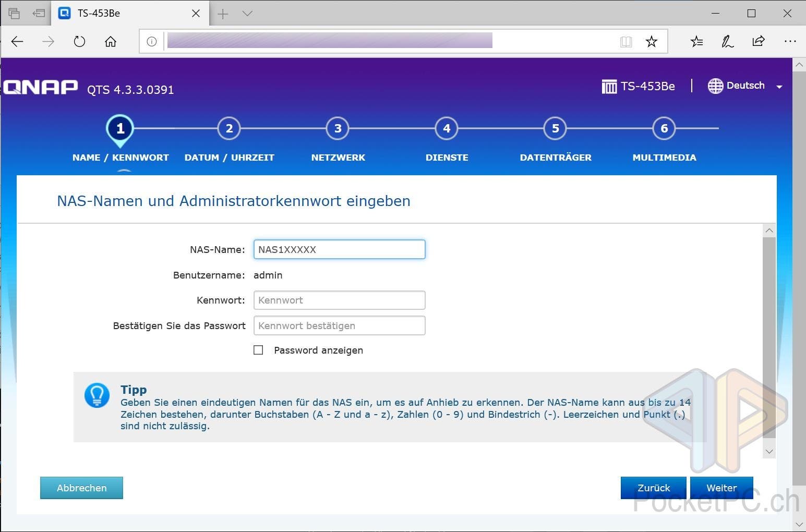Click the site information icon
This screenshot has width=806, height=532.
pyautogui.click(x=152, y=42)
